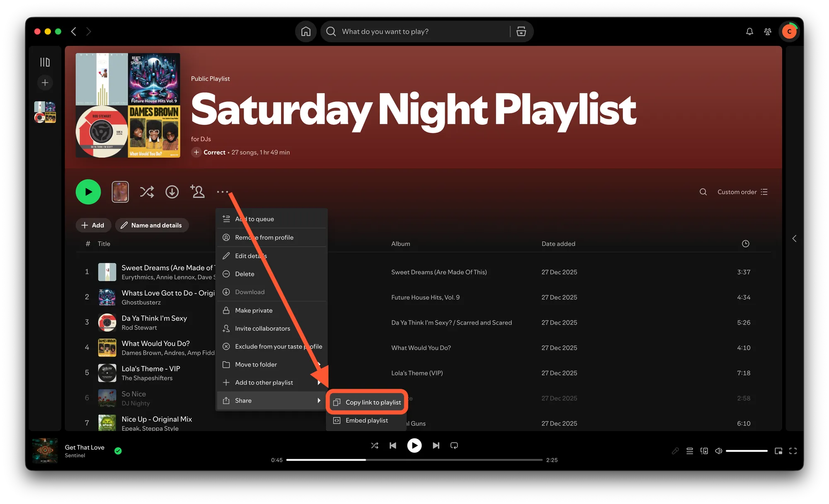Click the Correct owner link
This screenshot has height=504, width=829.
[x=214, y=152]
